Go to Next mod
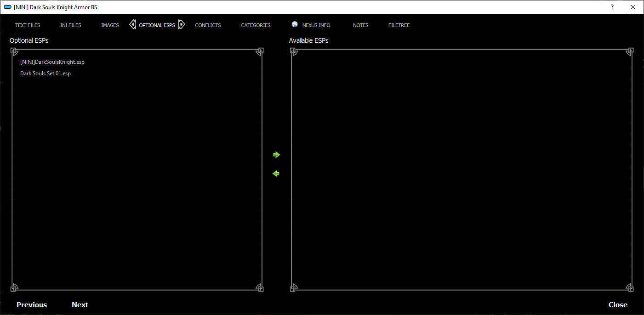 (80, 305)
